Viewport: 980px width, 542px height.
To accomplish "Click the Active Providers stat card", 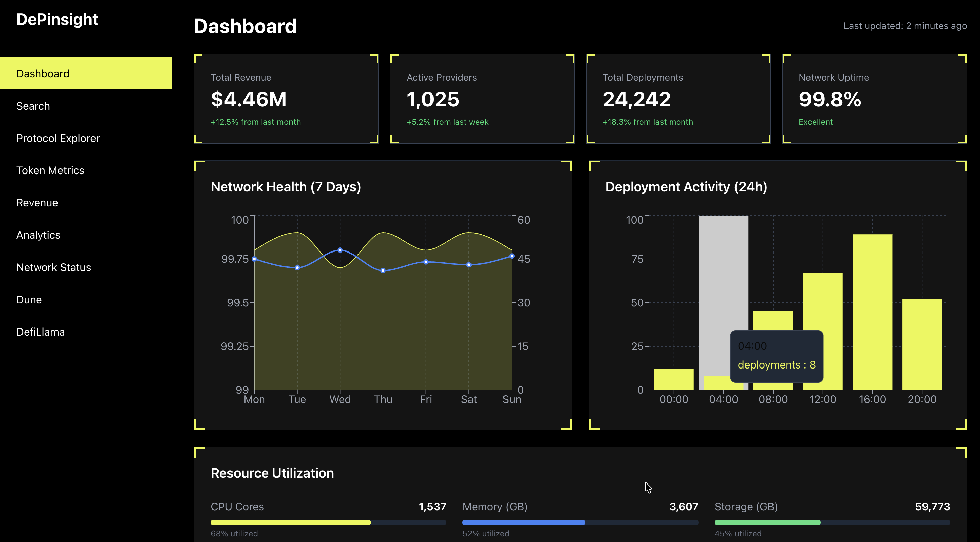I will click(482, 99).
